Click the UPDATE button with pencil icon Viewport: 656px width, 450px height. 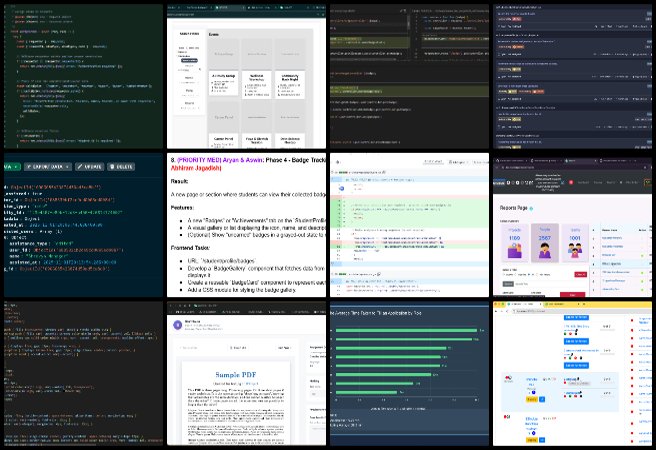coord(90,166)
